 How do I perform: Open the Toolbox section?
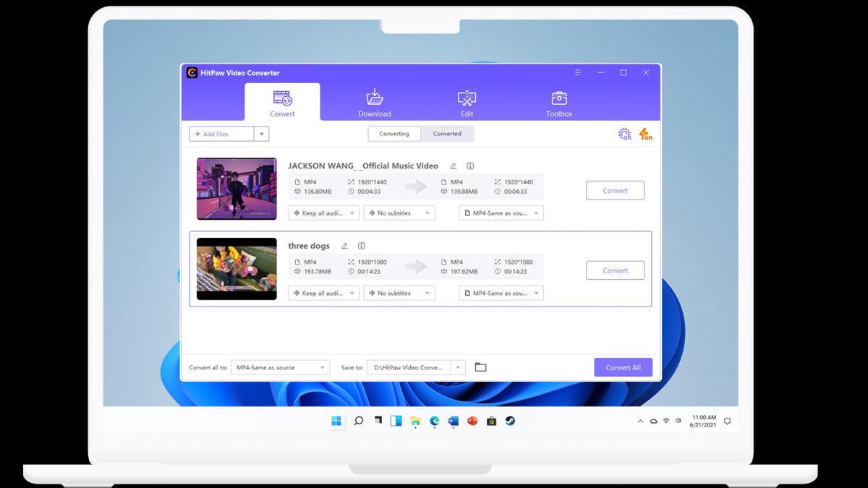[x=558, y=102]
